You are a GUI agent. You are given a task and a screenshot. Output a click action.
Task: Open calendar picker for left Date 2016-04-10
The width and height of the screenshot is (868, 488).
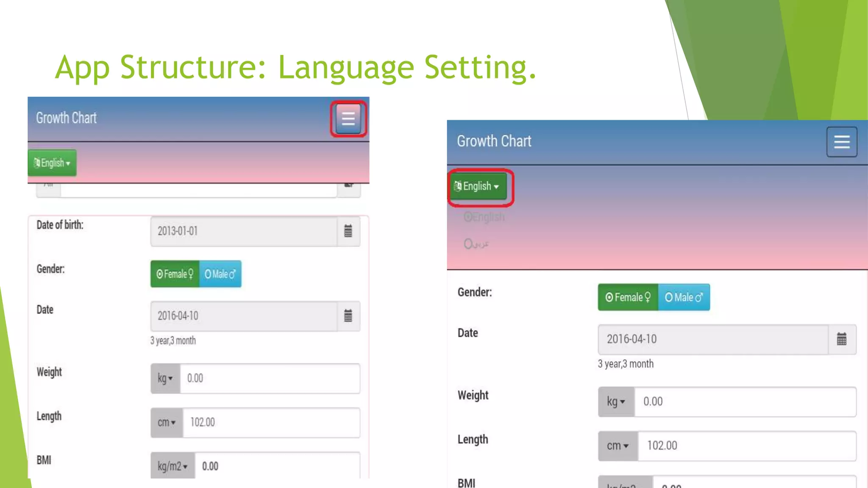348,316
